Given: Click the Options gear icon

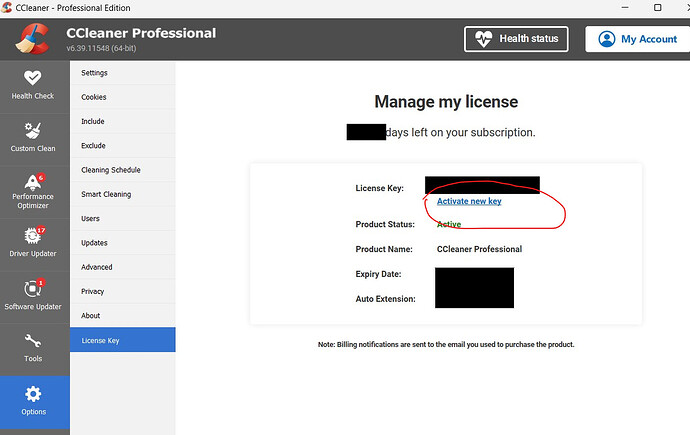Looking at the screenshot, I should click(33, 398).
